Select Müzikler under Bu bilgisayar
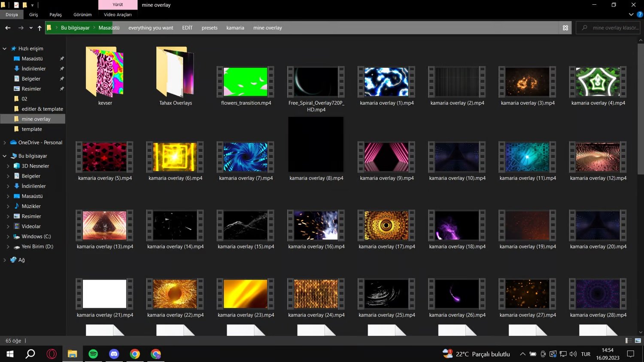Image resolution: width=644 pixels, height=362 pixels. [x=31, y=206]
